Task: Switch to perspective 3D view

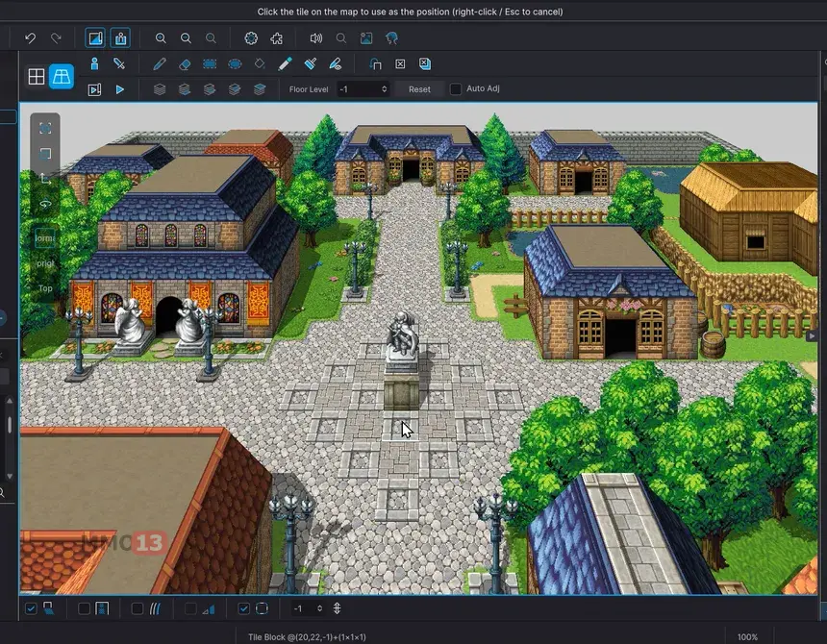Action: 62,77
